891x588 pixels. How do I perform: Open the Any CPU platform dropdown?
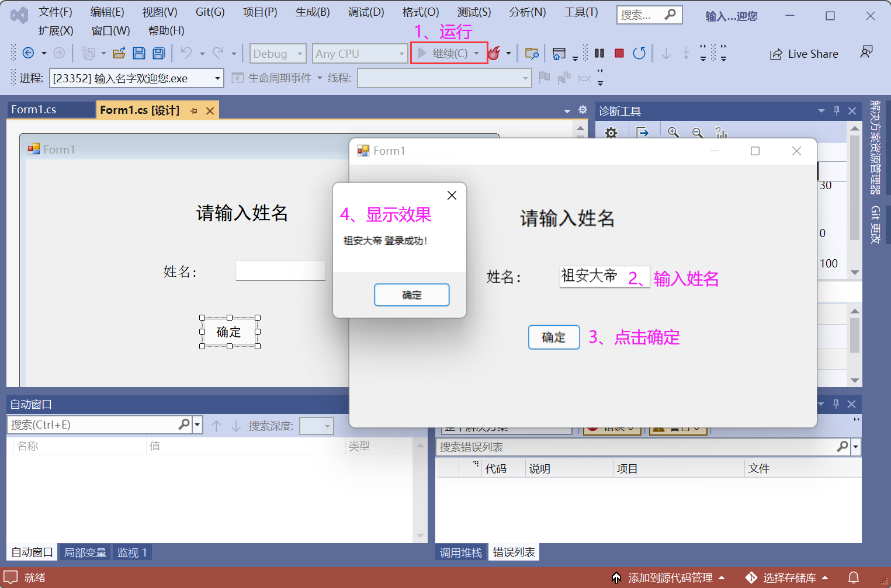click(x=359, y=54)
